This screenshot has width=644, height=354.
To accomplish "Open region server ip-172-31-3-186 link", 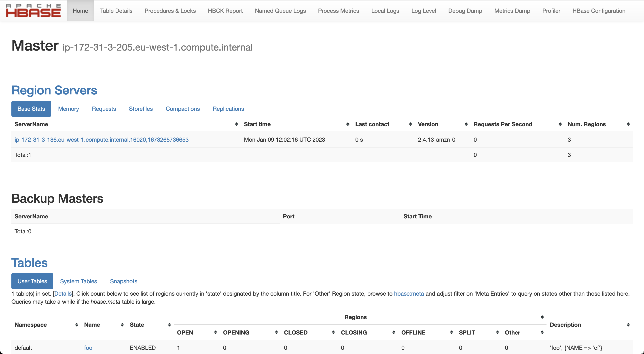I will click(102, 140).
